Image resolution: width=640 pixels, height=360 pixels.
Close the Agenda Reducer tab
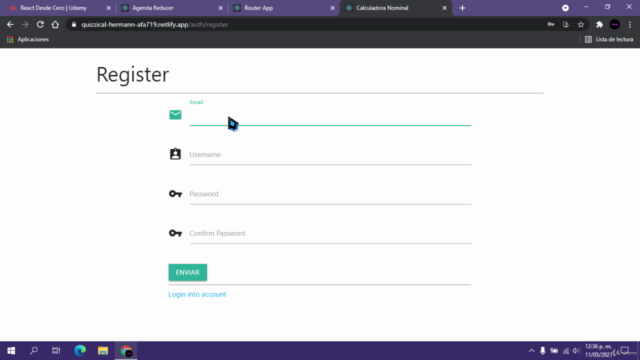[x=220, y=8]
